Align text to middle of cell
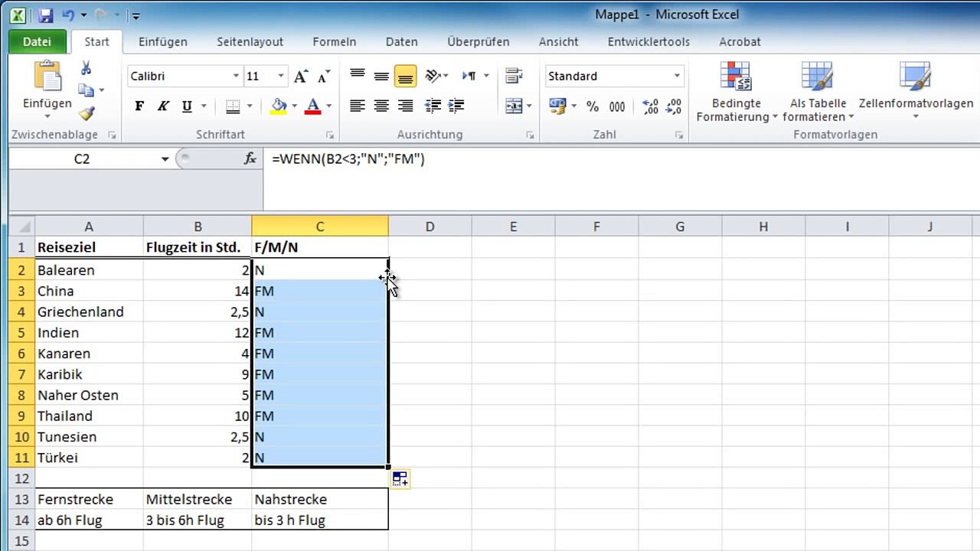Viewport: 980px width, 551px height. (x=381, y=75)
